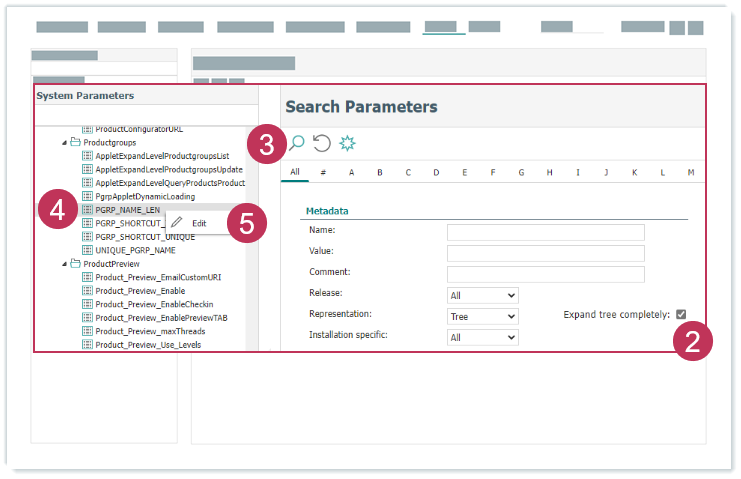Open the Installation specific dropdown

point(482,337)
